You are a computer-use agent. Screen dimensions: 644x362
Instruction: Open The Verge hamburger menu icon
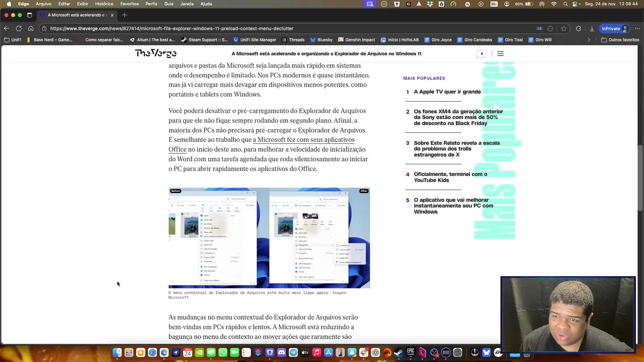[x=500, y=54]
